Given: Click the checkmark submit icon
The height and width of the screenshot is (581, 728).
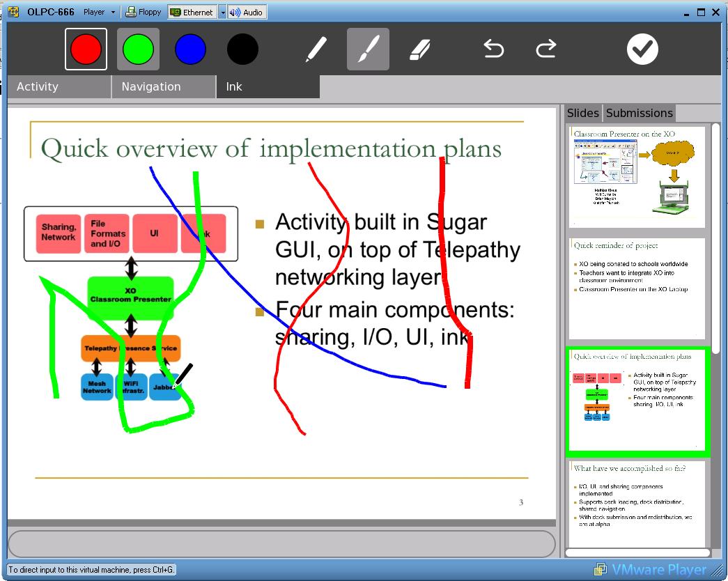Looking at the screenshot, I should coord(642,49).
